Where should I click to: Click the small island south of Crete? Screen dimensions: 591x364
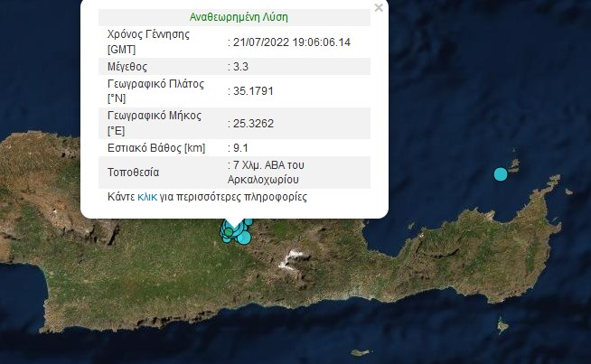point(360,352)
